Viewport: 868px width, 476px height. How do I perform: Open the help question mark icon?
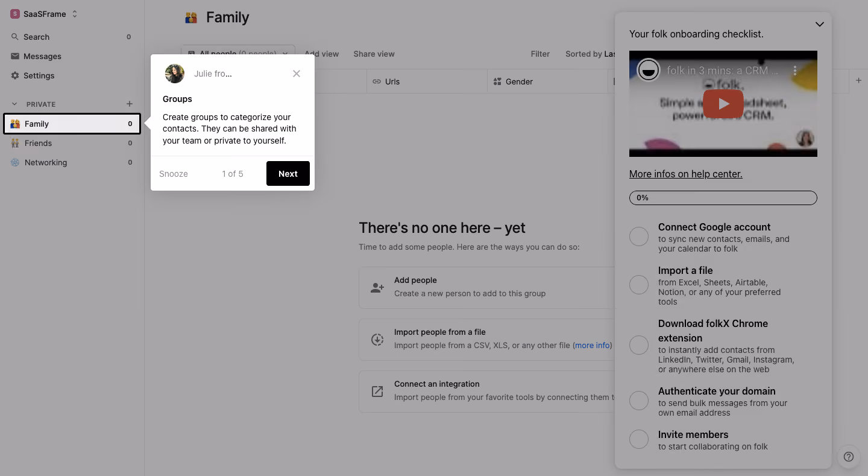(849, 457)
